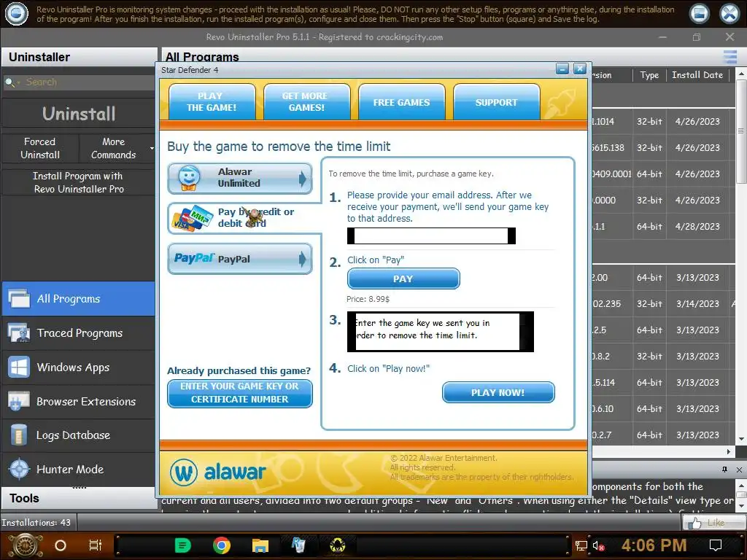This screenshot has width=747, height=560.
Task: Open the Revo Uninstaller taskbar icon
Action: pyautogui.click(x=298, y=545)
